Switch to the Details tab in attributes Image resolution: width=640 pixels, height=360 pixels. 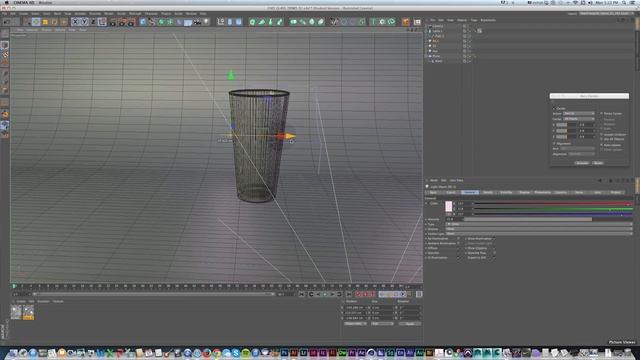point(488,192)
